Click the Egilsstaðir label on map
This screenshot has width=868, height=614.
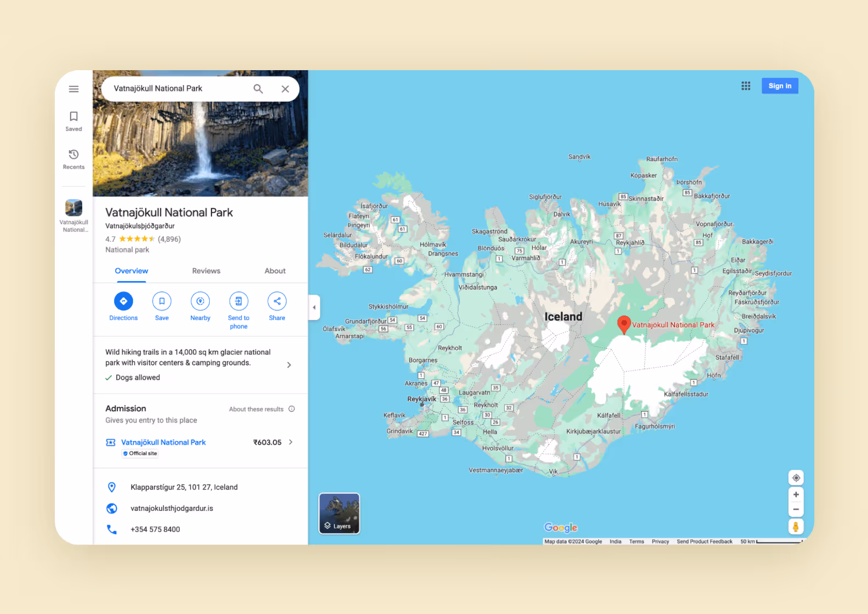(x=737, y=271)
